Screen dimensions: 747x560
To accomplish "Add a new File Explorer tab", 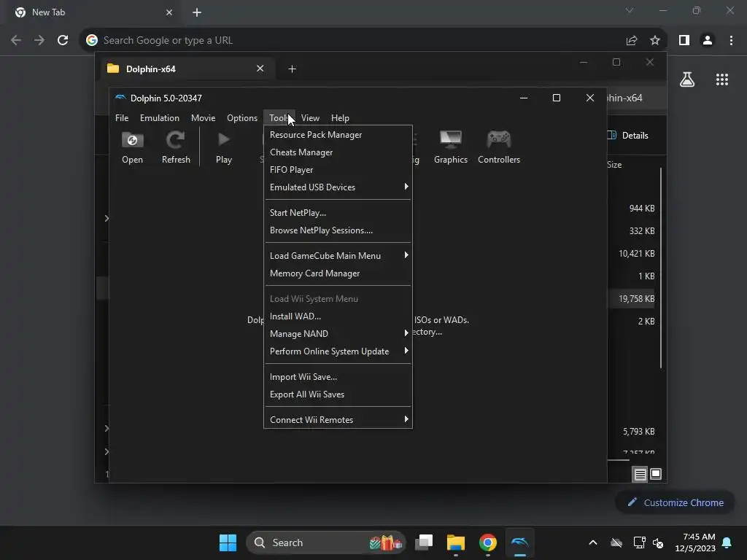I will click(x=292, y=69).
